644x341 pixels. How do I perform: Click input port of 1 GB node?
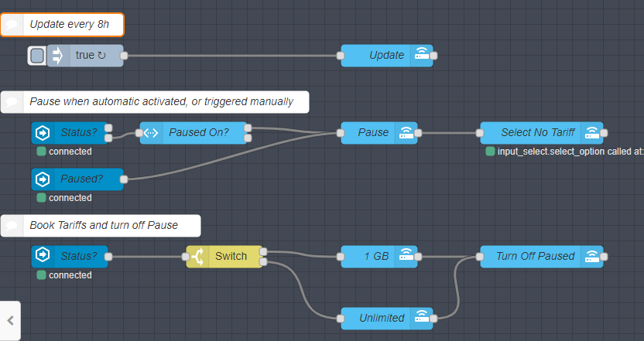(341, 257)
